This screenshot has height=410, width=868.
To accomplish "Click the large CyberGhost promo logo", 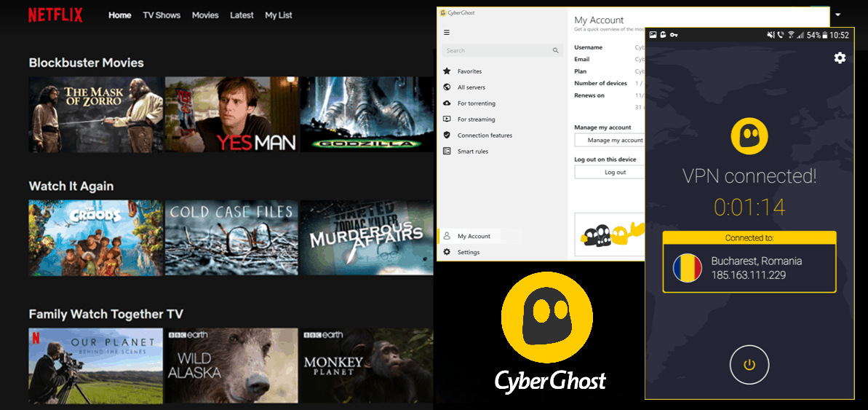I will [x=547, y=332].
